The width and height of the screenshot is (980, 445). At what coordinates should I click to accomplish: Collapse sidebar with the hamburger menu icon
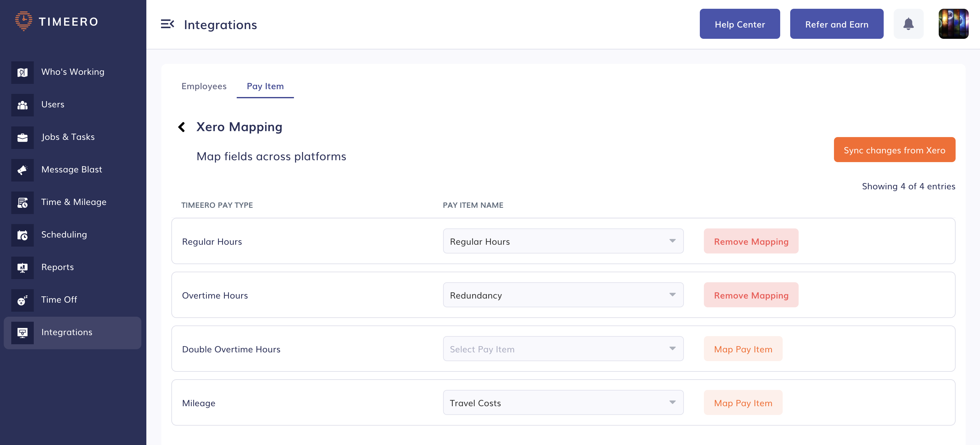click(167, 24)
